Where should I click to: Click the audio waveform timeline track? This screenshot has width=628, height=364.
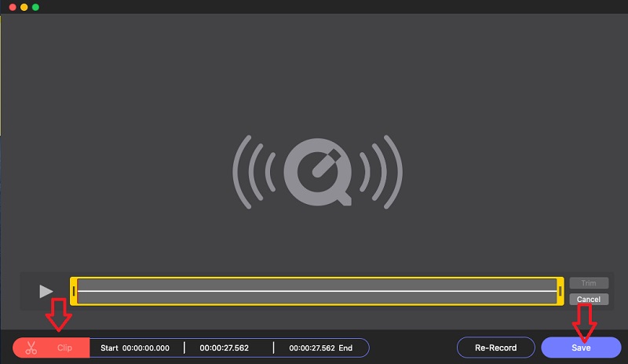pyautogui.click(x=317, y=291)
